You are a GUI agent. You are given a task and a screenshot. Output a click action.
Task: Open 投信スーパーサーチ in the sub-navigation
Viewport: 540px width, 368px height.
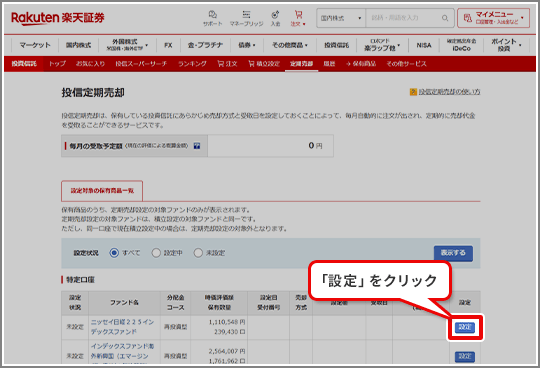click(x=141, y=64)
